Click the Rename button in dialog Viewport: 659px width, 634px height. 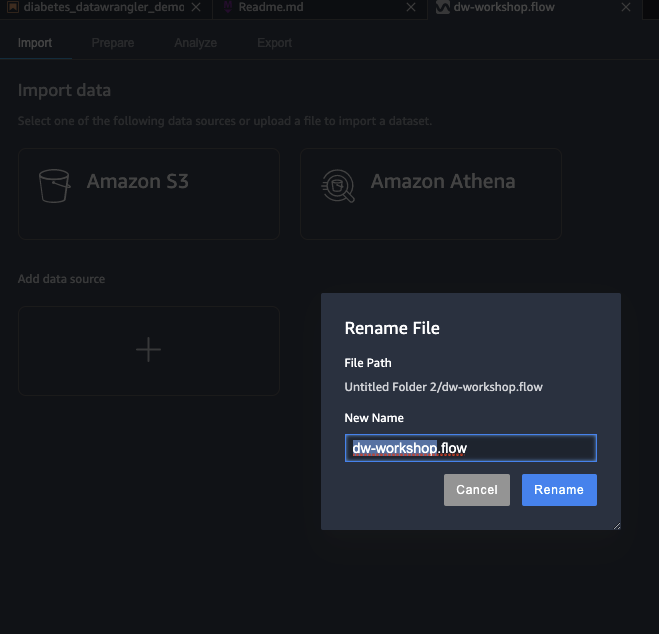(559, 490)
